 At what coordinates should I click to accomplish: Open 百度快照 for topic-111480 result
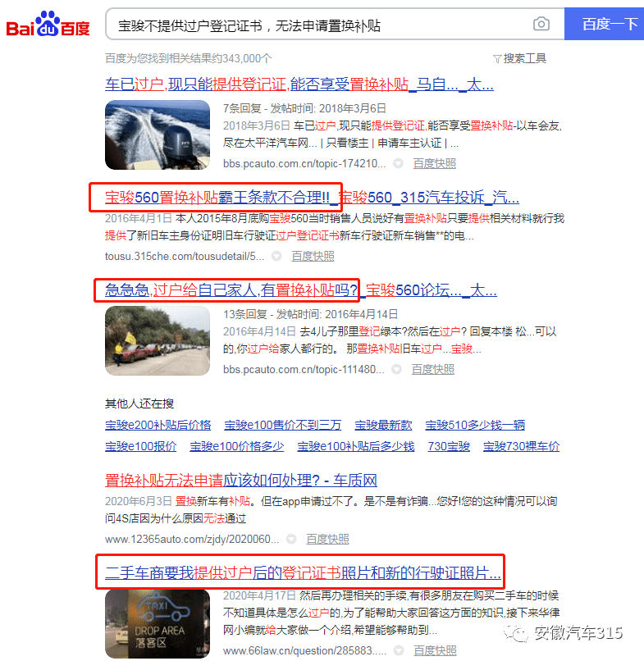click(x=432, y=369)
